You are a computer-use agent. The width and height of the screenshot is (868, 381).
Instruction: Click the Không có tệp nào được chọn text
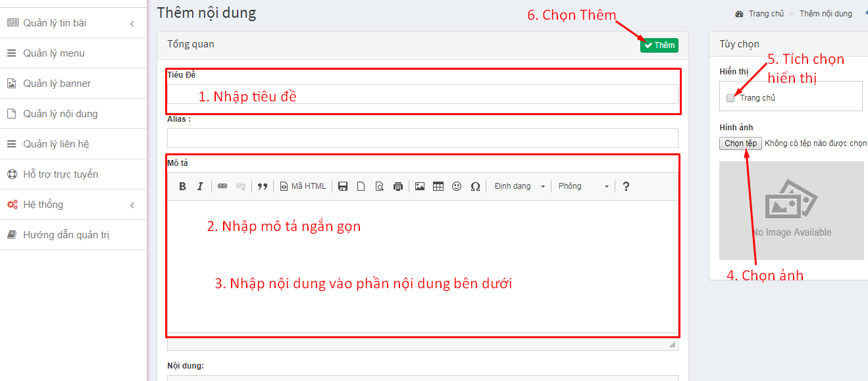pos(815,143)
